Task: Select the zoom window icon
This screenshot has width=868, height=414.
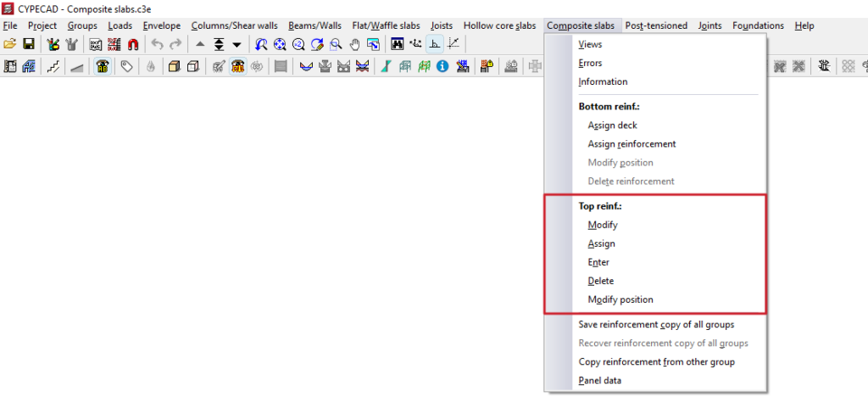Action: click(336, 44)
